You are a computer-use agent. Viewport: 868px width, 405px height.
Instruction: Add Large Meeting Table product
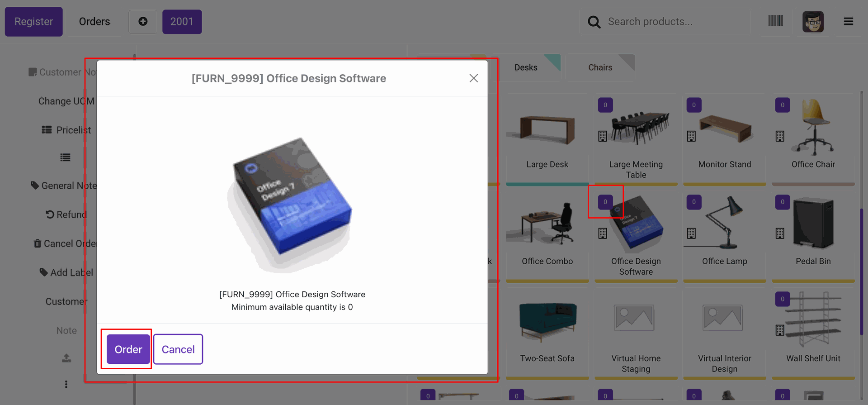[636, 139]
